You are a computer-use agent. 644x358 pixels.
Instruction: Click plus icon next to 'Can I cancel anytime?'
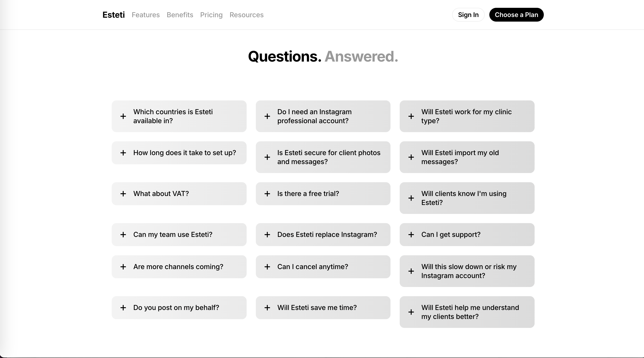[267, 267]
